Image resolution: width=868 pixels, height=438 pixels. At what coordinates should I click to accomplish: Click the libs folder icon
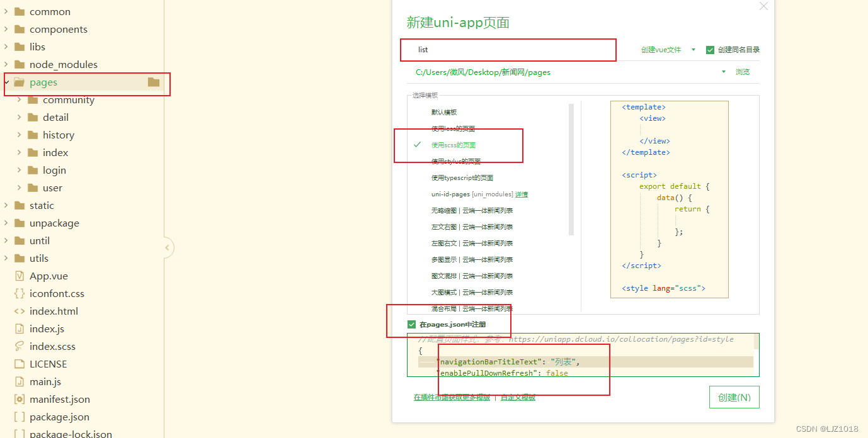click(19, 47)
